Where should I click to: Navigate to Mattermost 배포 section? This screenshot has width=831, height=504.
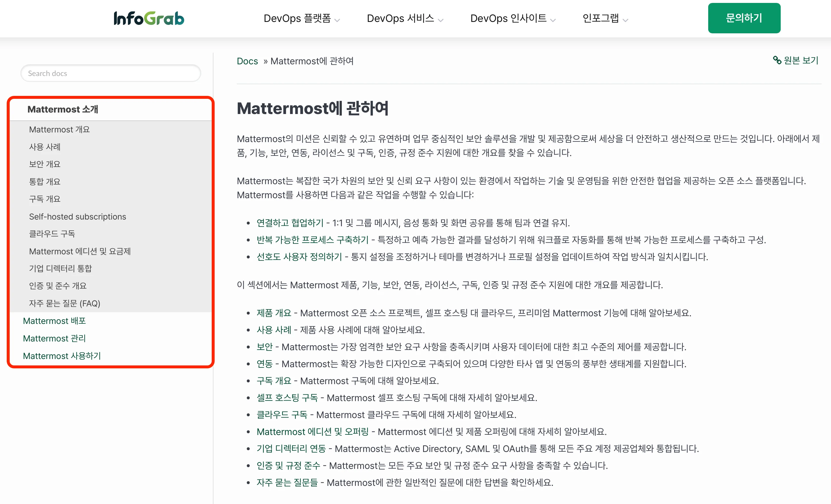click(x=54, y=321)
